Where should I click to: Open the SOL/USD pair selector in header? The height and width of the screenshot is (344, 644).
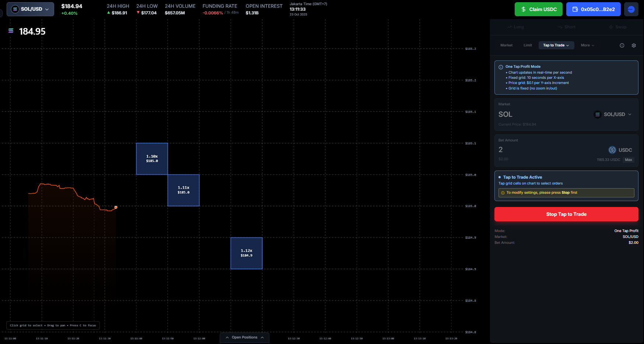click(30, 9)
